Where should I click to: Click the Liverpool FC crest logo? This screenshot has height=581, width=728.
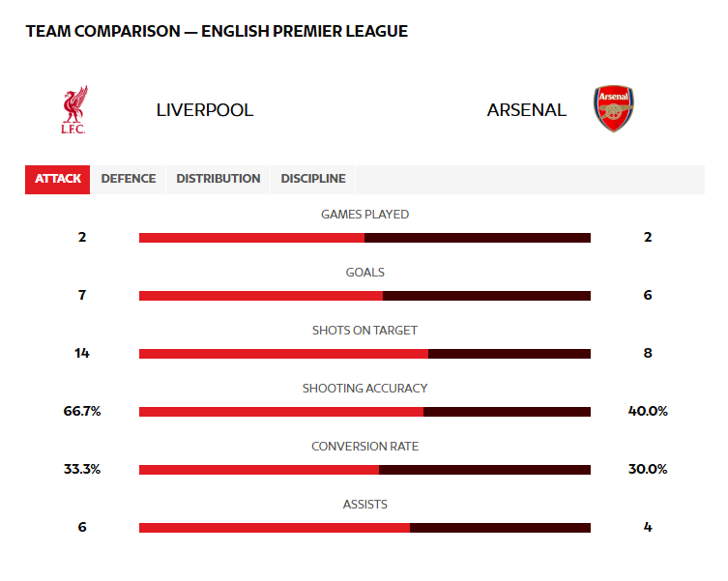[x=73, y=109]
